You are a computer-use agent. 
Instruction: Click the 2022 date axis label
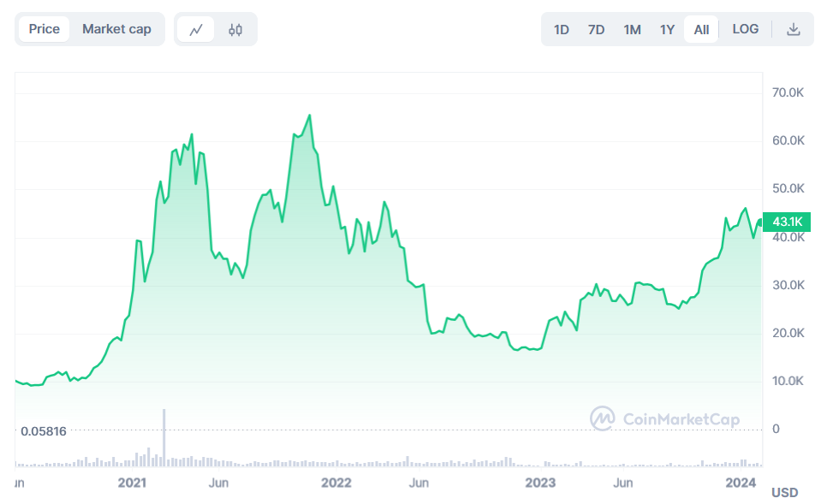pyautogui.click(x=336, y=483)
